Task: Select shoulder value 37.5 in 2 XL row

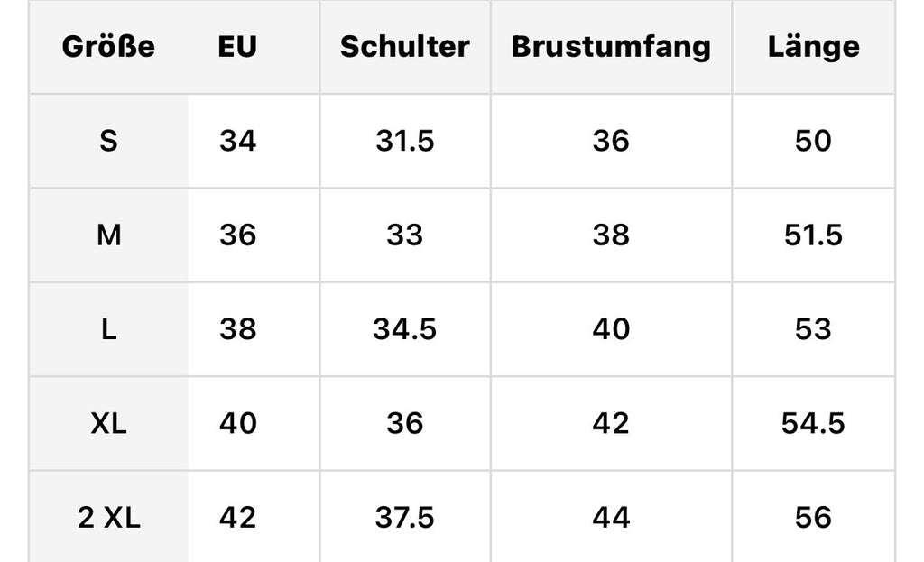Action: coord(404,517)
